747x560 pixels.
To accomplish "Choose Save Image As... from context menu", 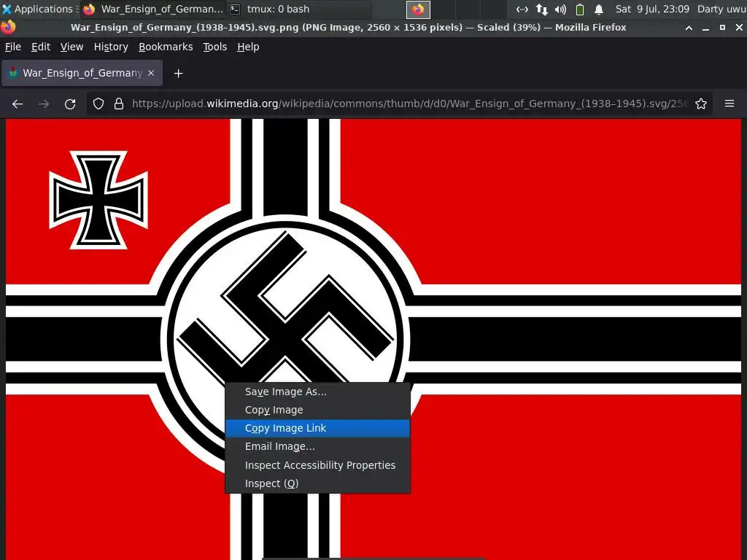I will pyautogui.click(x=317, y=392).
